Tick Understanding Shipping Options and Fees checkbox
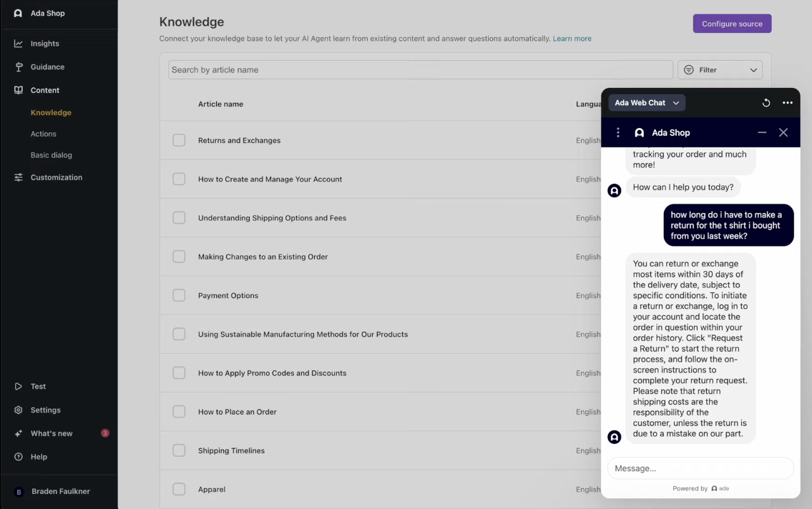This screenshot has height=509, width=812. click(179, 218)
